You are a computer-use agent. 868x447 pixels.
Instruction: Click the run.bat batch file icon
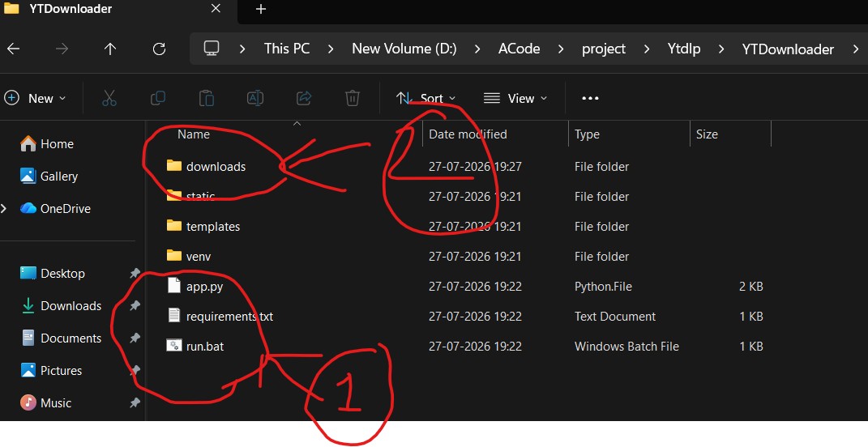click(x=173, y=346)
